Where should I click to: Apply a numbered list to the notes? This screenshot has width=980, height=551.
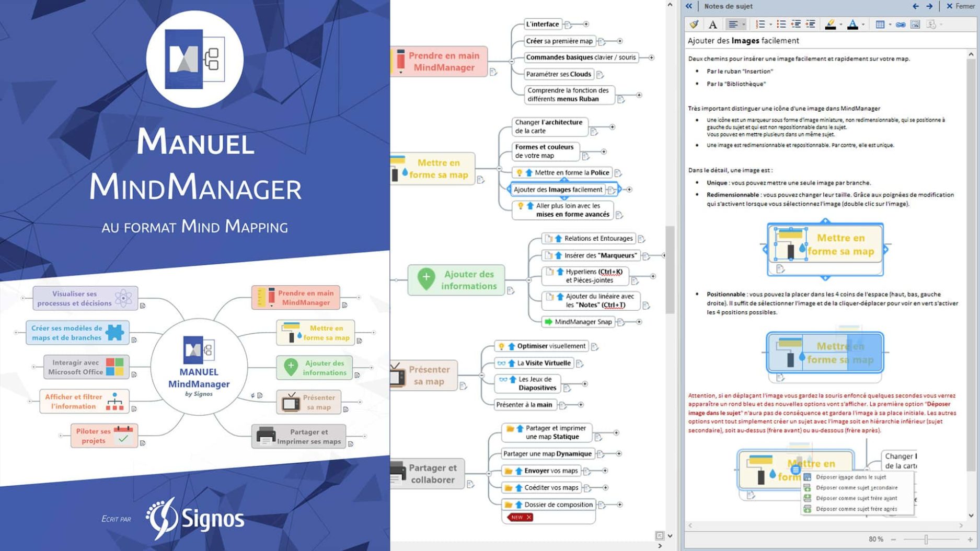pos(760,24)
